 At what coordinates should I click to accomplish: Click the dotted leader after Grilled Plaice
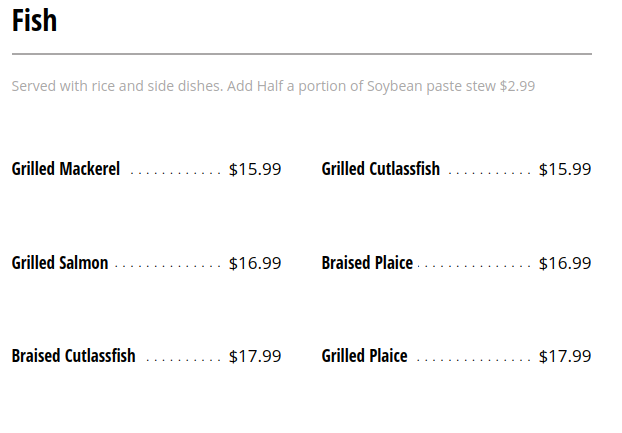(472, 360)
